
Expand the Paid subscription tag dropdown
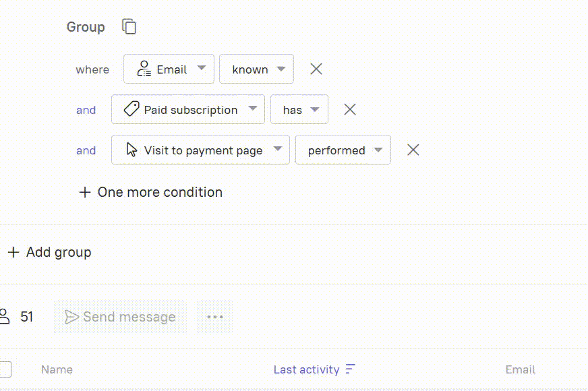(188, 109)
